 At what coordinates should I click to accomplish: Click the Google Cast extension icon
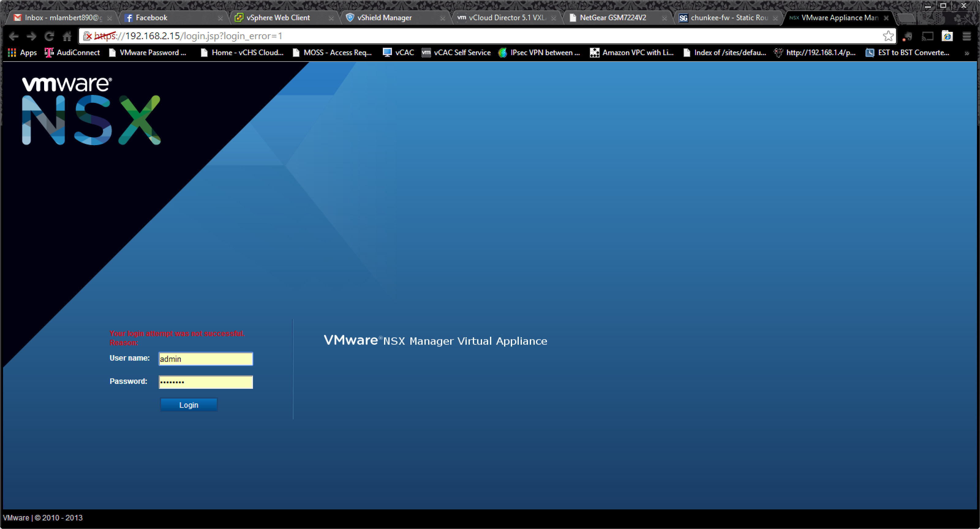tap(928, 36)
